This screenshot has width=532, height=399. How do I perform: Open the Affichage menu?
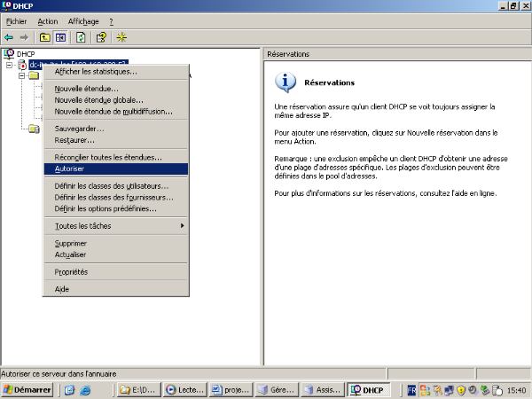tap(83, 20)
